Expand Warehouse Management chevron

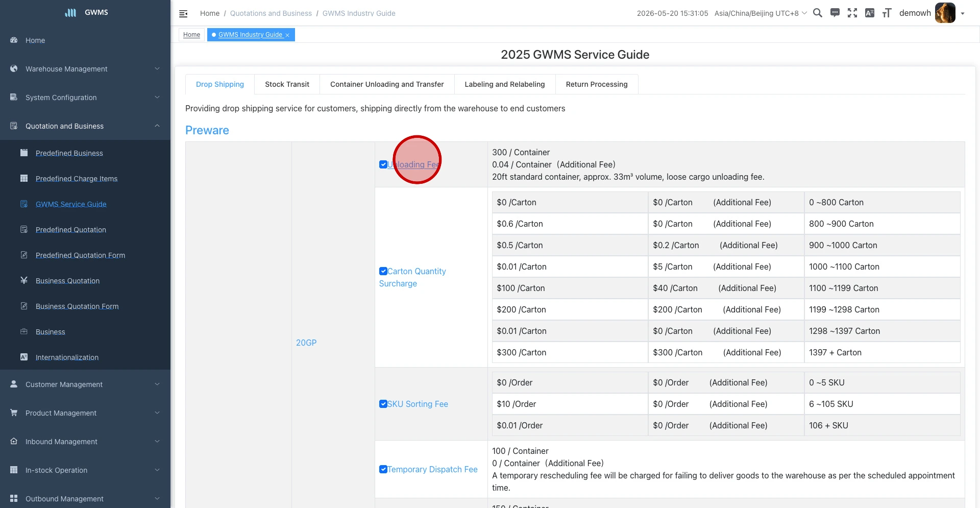click(157, 68)
